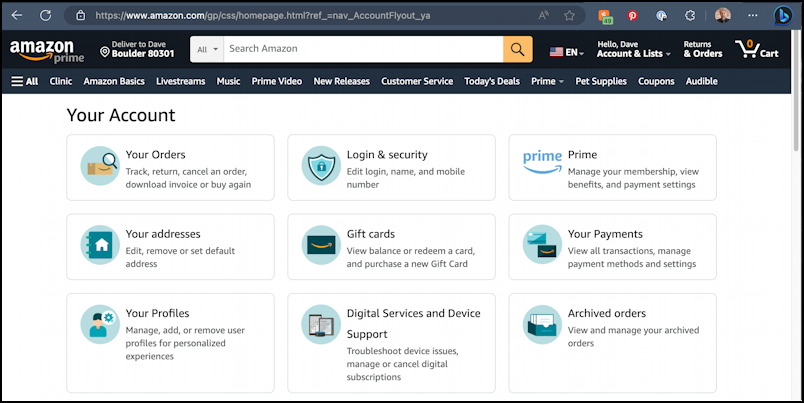
Task: Open the Archived orders card title
Action: click(607, 313)
